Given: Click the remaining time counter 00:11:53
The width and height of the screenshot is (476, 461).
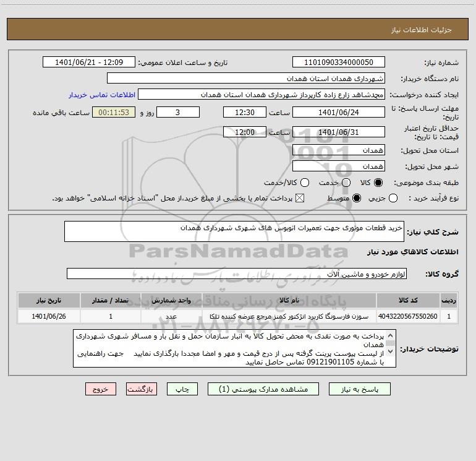Looking at the screenshot, I should click(x=114, y=112).
